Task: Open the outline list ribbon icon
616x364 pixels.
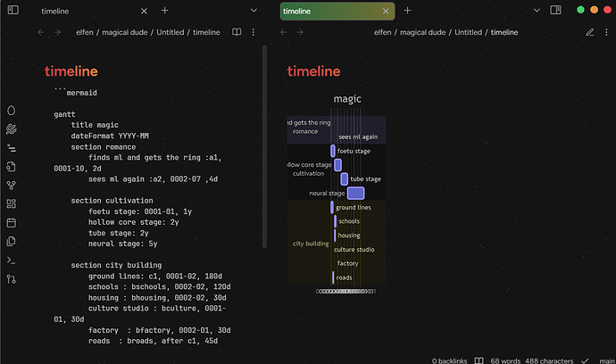Action: tap(12, 148)
